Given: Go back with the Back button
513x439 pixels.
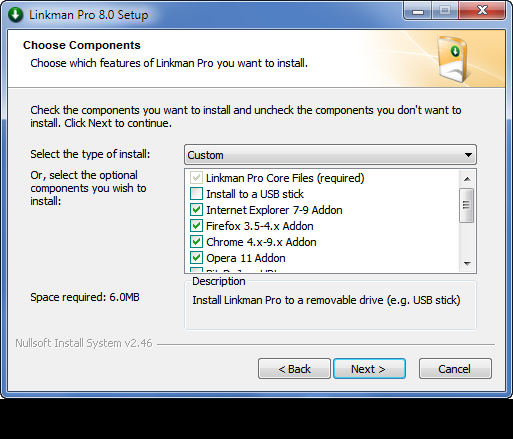Looking at the screenshot, I should pyautogui.click(x=294, y=369).
